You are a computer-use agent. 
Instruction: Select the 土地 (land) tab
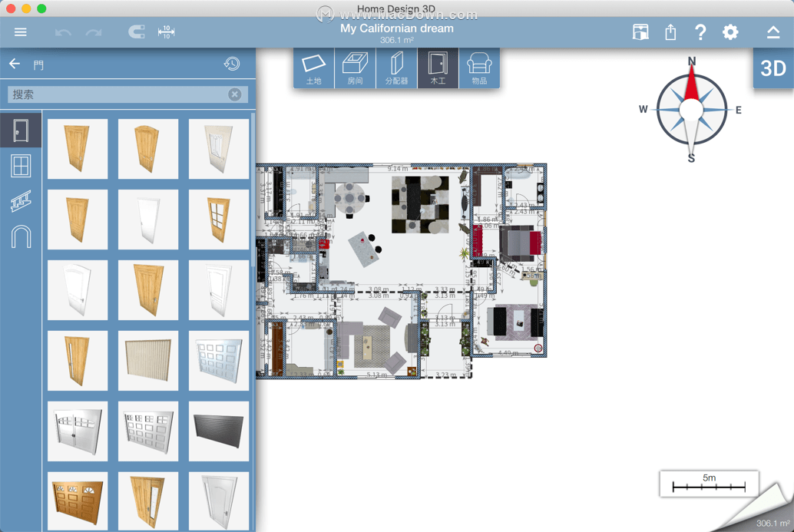[313, 68]
